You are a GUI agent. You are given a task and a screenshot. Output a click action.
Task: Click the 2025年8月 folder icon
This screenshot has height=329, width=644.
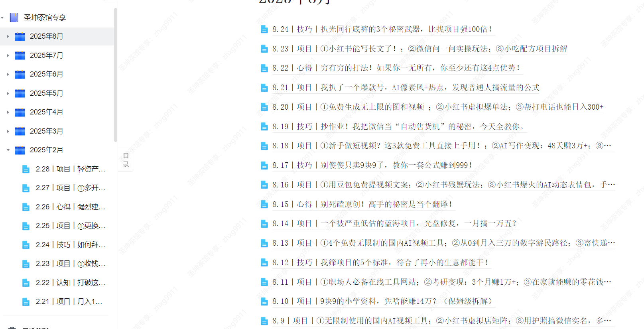(20, 37)
